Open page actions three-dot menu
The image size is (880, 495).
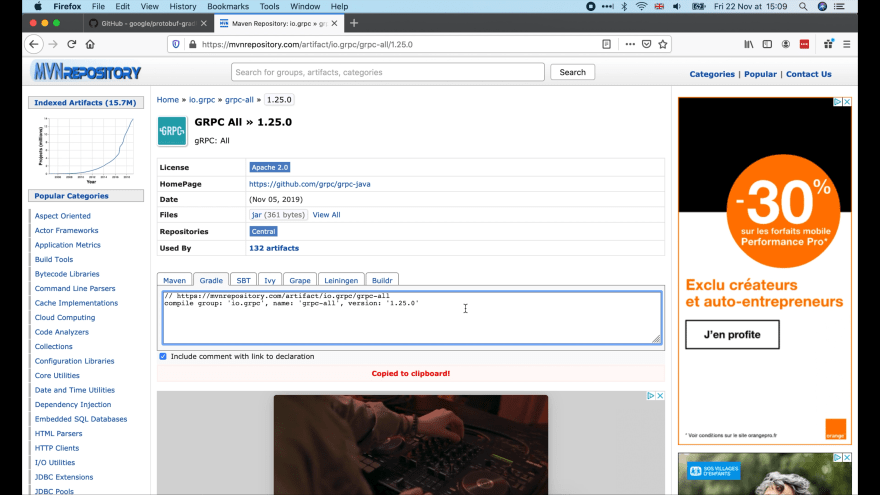coord(630,44)
